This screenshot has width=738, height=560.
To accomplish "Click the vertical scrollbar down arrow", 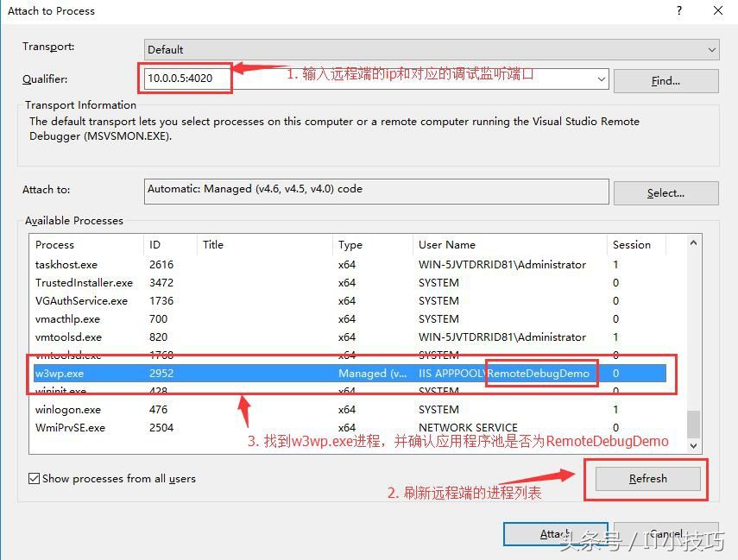I will [x=693, y=447].
